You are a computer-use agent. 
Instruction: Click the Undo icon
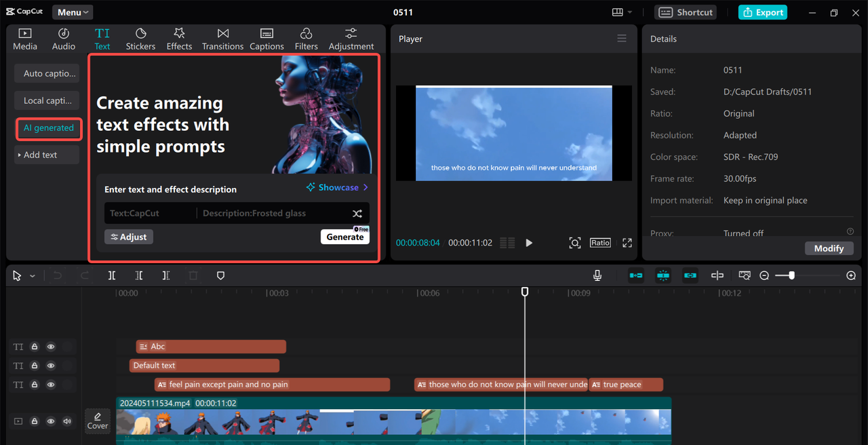coord(58,275)
